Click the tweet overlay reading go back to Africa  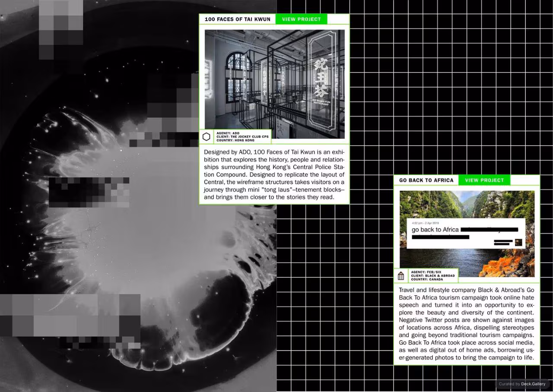click(466, 233)
